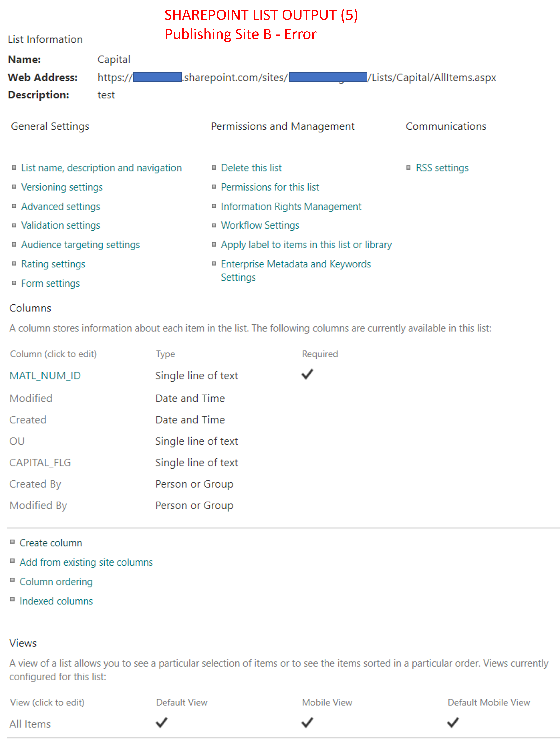Open Column ordering page
Screen dimensions: 560x741
56,581
